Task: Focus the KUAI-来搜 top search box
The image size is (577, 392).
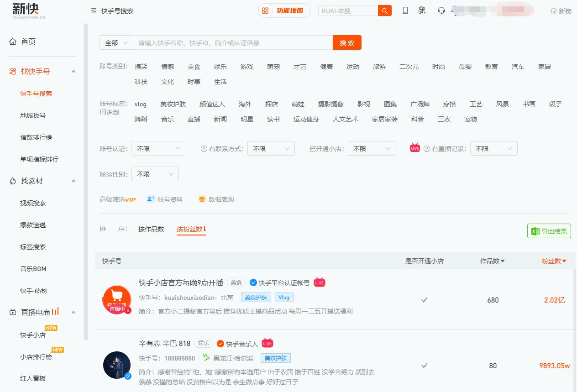Action: pos(348,10)
